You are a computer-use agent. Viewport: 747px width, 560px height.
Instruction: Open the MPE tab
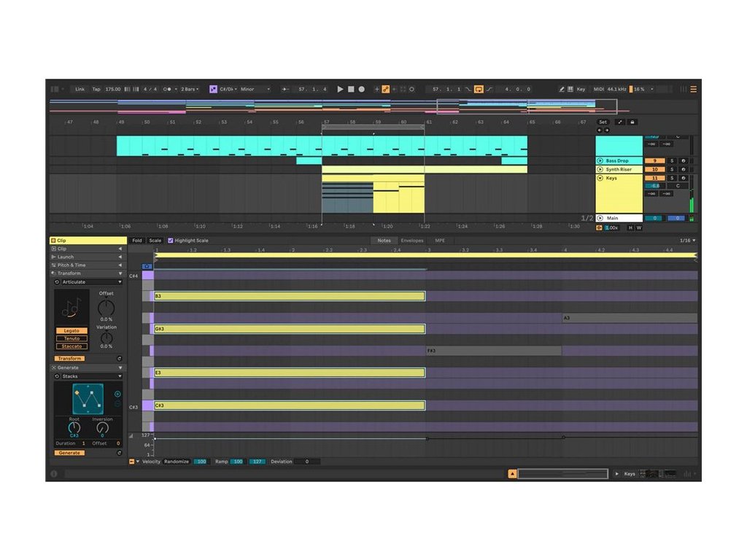point(440,240)
